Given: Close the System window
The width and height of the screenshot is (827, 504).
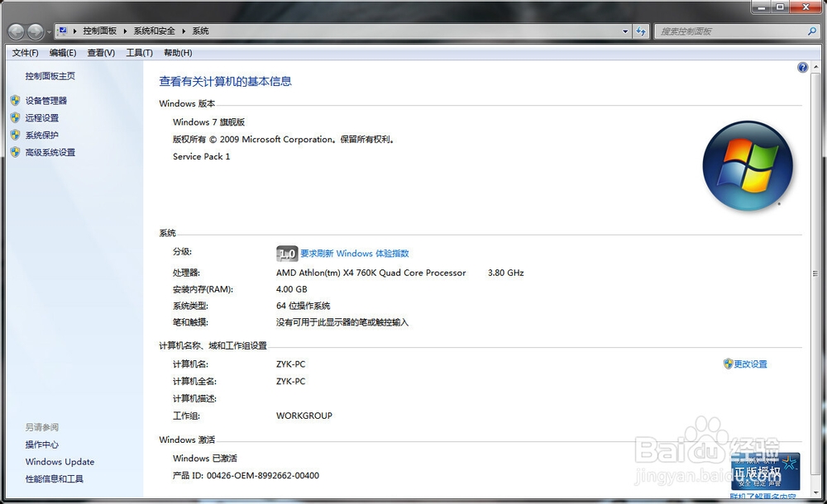Looking at the screenshot, I should pyautogui.click(x=806, y=7).
